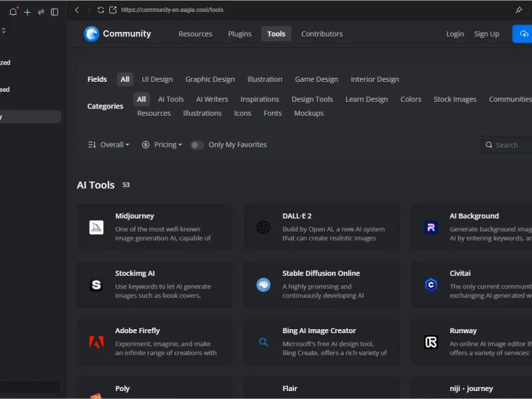Select the AI Tools category
532x399 pixels.
171,99
